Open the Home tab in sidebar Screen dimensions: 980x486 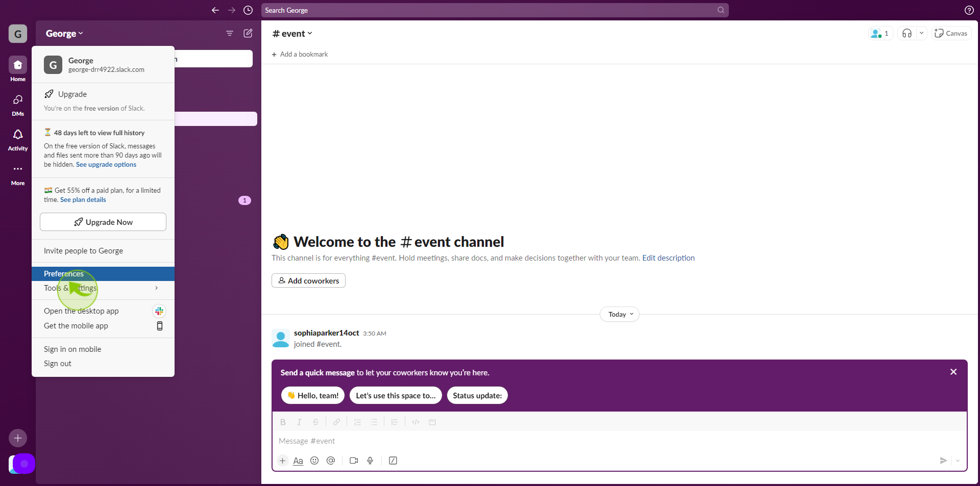[18, 69]
